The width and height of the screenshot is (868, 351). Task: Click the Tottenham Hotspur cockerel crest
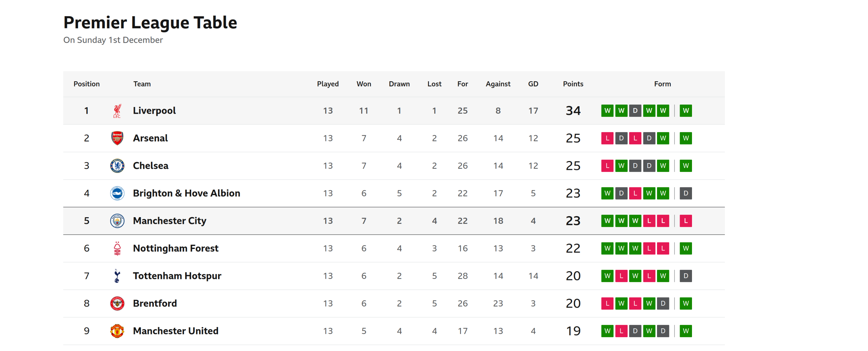(x=117, y=276)
